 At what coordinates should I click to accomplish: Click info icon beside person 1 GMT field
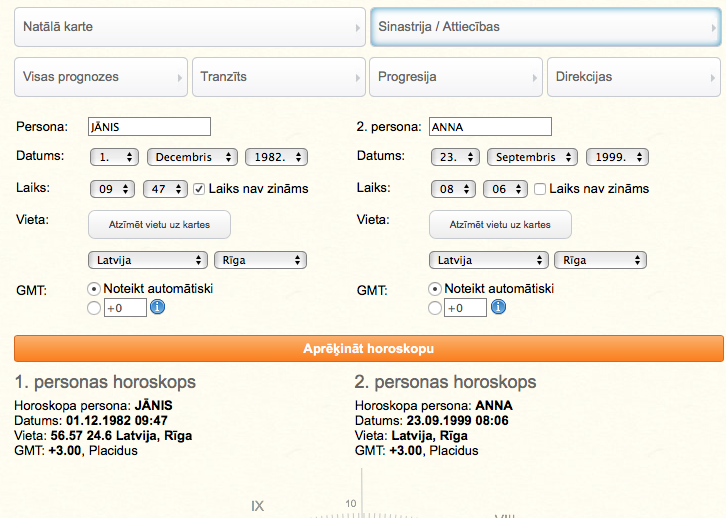[x=157, y=308]
